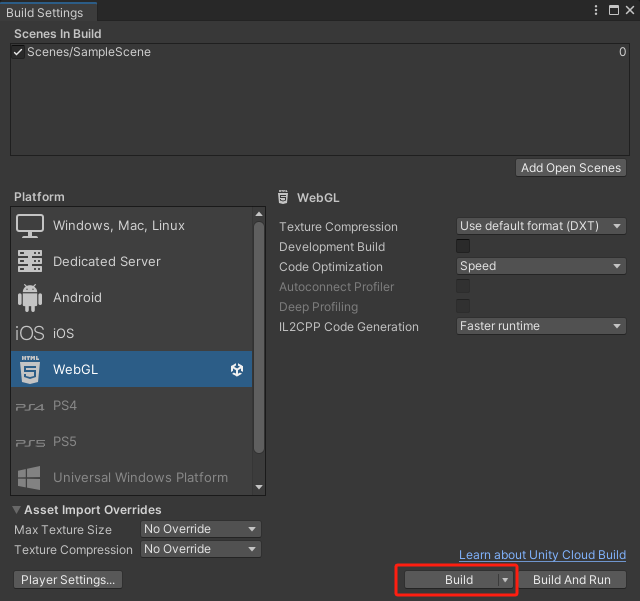The image size is (640, 601).
Task: Open the Learn about Unity Cloud Build link
Action: pos(542,555)
